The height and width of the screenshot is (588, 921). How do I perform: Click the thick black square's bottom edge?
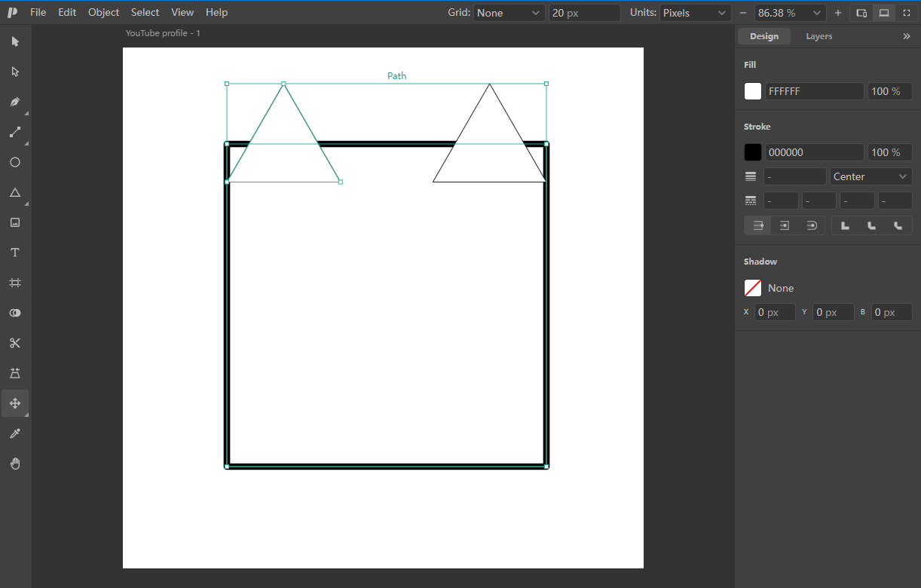coord(387,466)
